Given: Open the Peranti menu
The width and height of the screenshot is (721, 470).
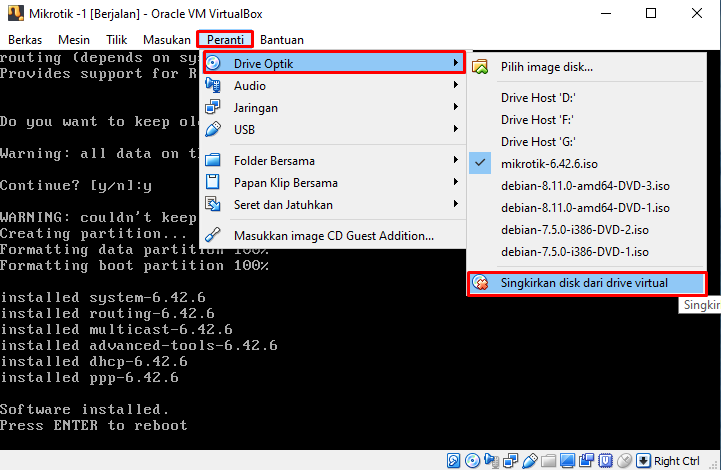Looking at the screenshot, I should 225,40.
